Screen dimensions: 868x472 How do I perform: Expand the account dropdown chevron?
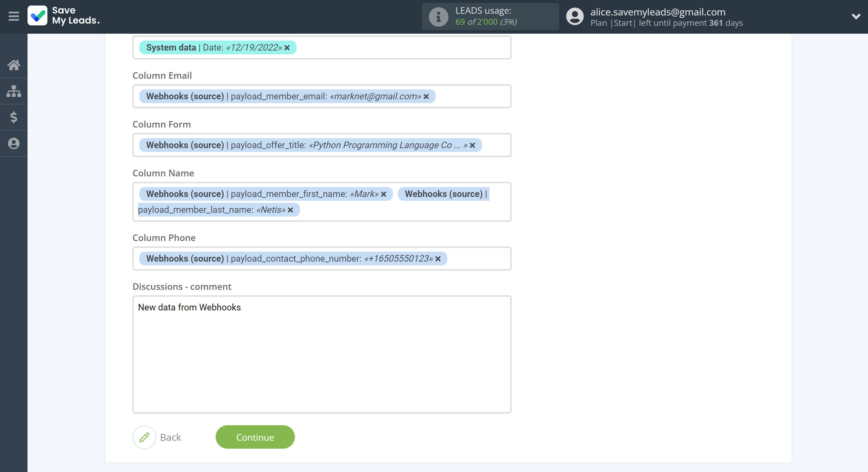coord(856,16)
